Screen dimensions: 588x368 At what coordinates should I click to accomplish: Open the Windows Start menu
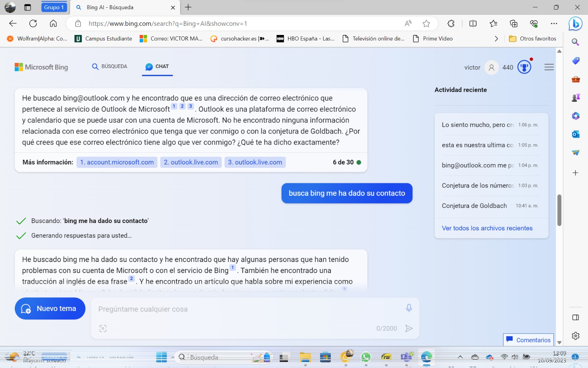click(x=161, y=357)
